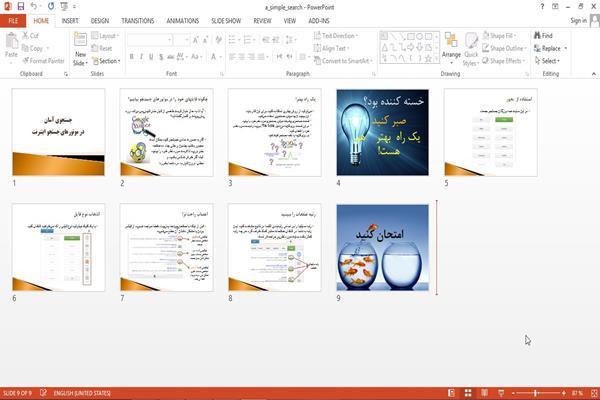Clear all formatting icon
This screenshot has width=600, height=400.
pos(218,40)
